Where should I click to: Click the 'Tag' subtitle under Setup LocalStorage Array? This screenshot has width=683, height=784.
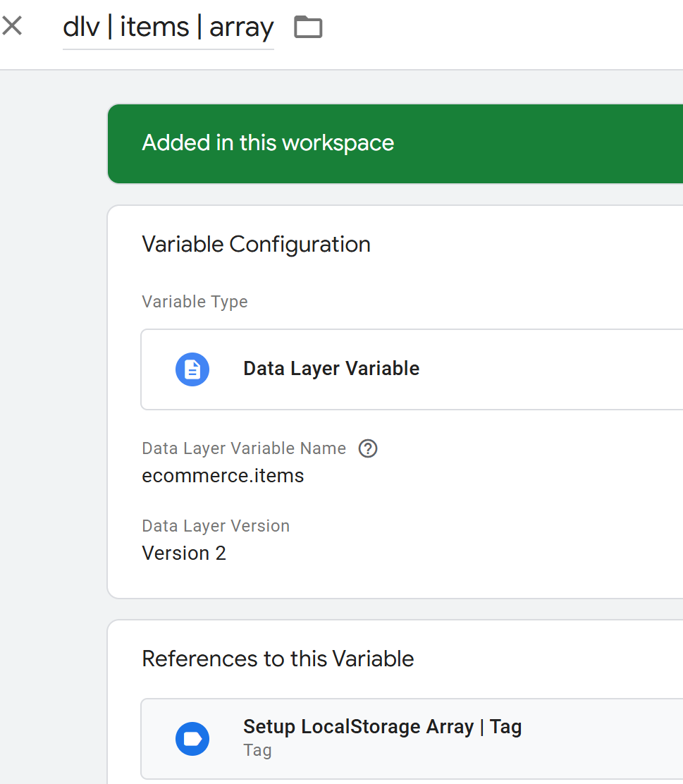pos(257,750)
